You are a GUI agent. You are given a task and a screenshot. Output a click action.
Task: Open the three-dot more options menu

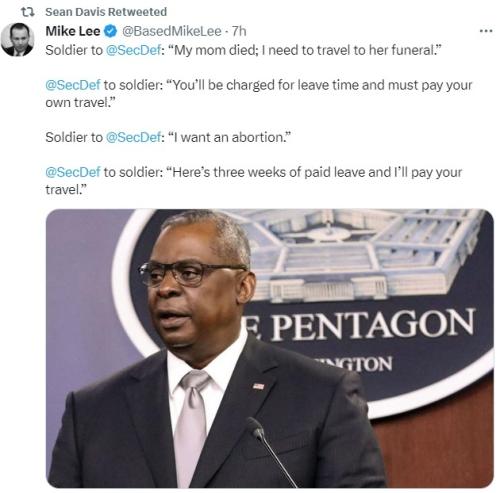click(486, 31)
